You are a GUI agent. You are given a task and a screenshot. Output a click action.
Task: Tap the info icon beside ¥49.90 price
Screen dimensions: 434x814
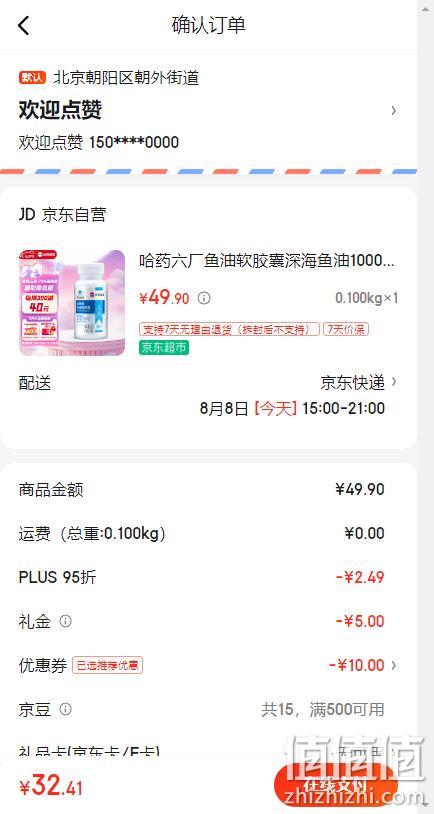205,299
